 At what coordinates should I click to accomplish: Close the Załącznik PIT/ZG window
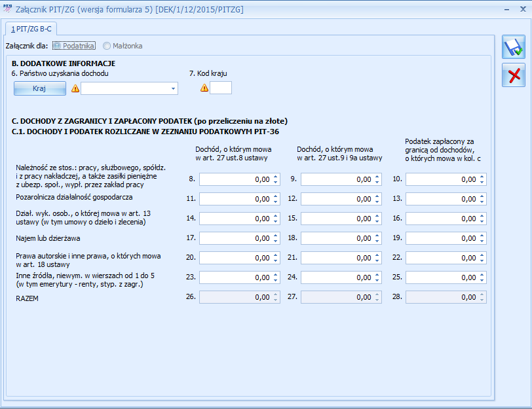point(523,9)
